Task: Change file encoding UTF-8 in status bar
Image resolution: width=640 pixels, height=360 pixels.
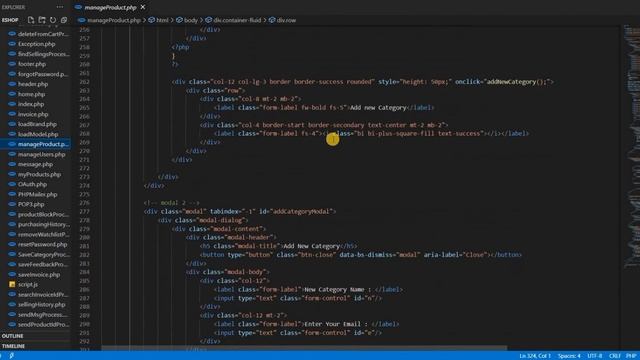Action: (595, 356)
